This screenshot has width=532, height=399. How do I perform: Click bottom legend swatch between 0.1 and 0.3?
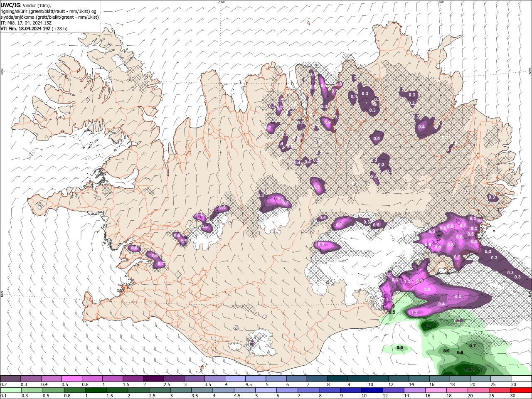coord(10,390)
